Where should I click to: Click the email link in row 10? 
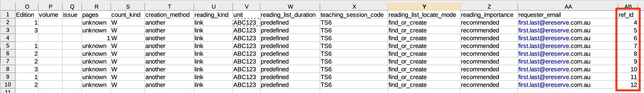pos(554,85)
